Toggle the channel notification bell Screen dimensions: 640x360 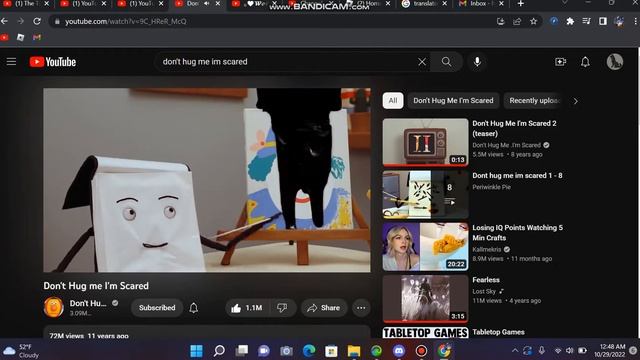click(193, 308)
